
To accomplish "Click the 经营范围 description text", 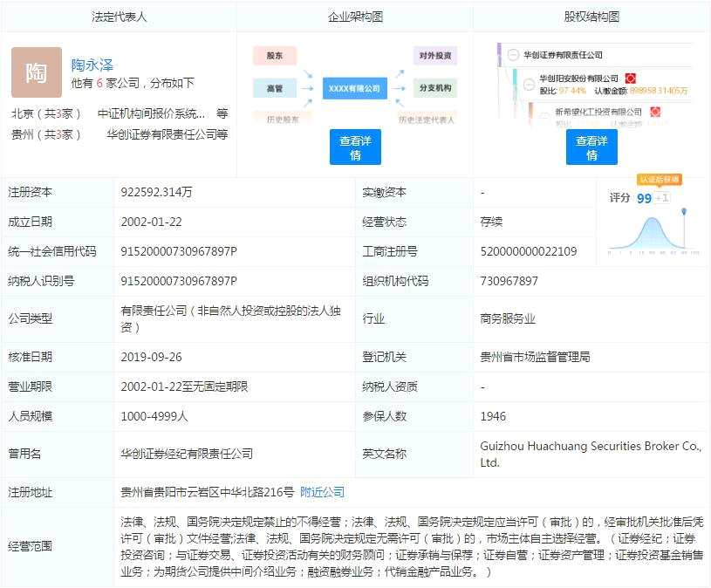I will tap(412, 546).
